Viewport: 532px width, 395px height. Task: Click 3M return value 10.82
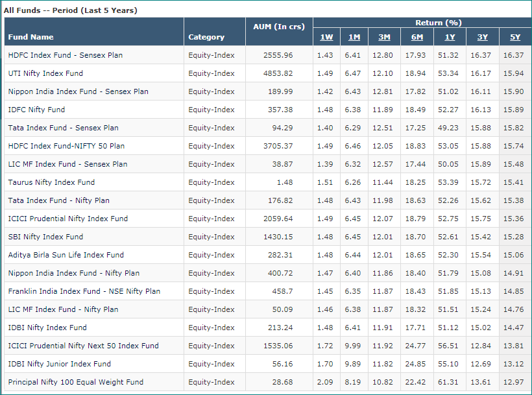pos(383,382)
